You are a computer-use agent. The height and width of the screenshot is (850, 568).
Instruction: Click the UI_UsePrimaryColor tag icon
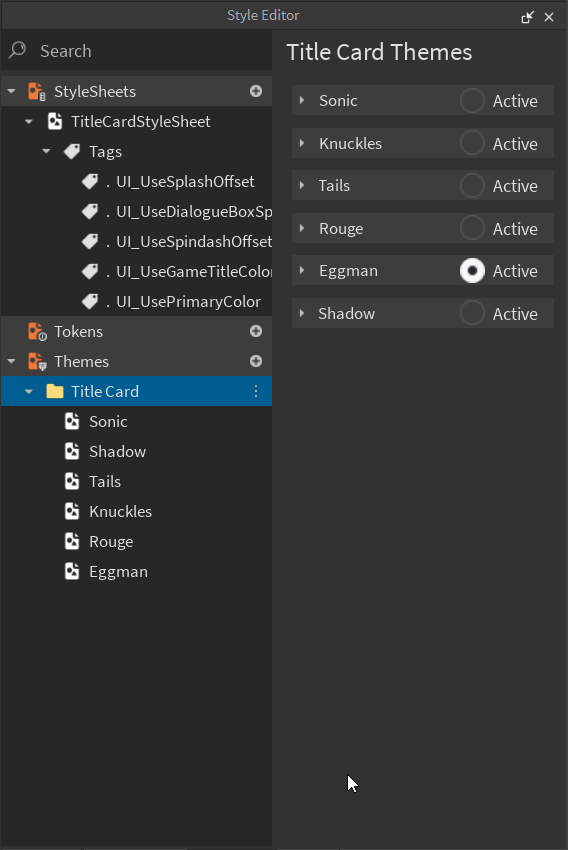tap(90, 301)
